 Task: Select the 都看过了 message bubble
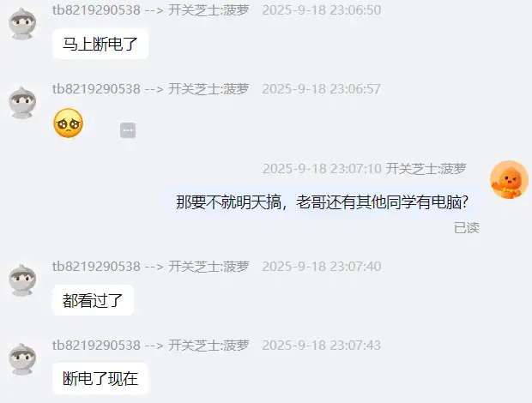pos(93,300)
